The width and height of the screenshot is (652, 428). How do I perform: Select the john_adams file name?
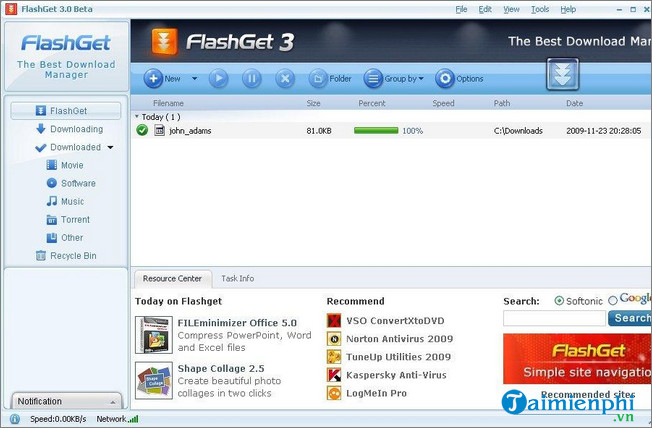pos(190,131)
